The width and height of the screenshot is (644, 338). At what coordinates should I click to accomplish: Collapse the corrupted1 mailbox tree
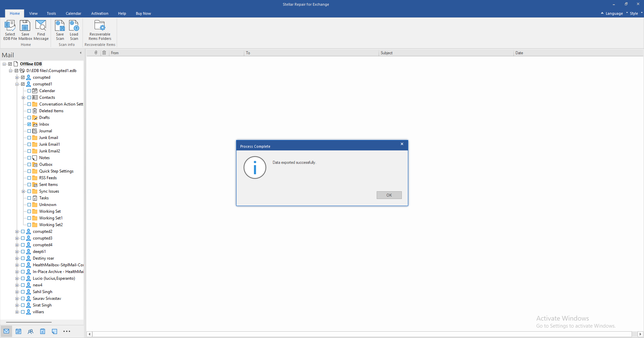coord(17,84)
